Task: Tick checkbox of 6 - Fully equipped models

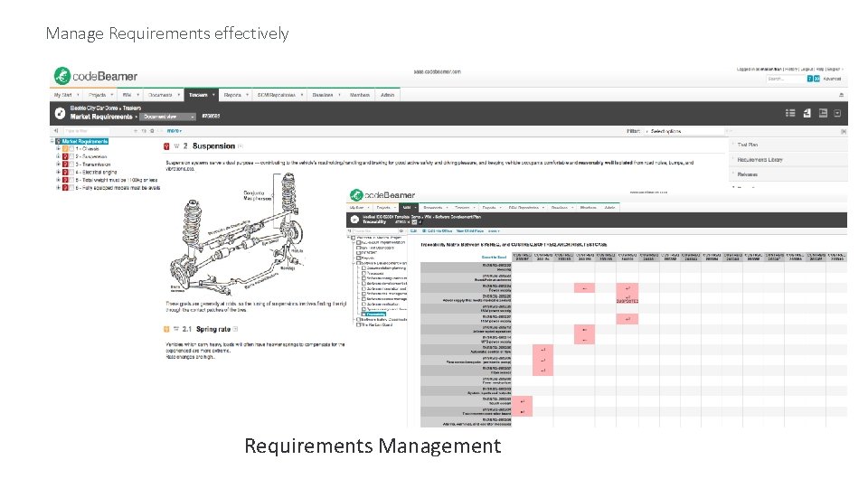Action: click(71, 188)
